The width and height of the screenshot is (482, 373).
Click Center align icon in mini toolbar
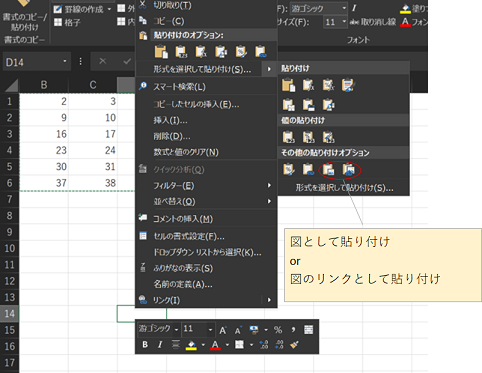[x=175, y=344]
